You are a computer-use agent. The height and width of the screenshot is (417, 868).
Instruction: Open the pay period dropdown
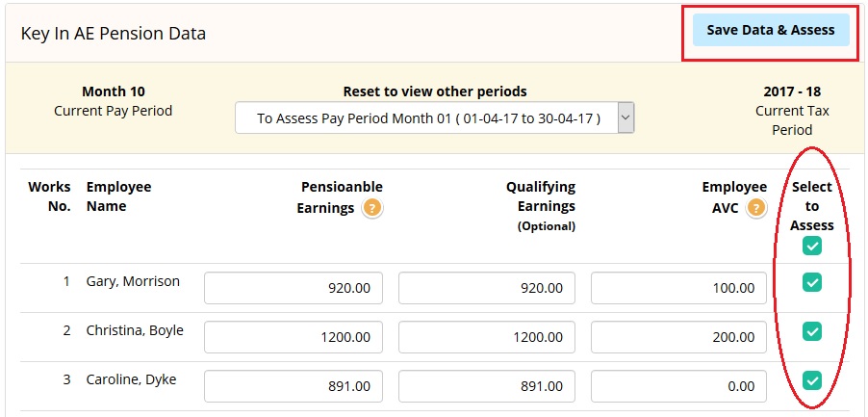(x=435, y=117)
